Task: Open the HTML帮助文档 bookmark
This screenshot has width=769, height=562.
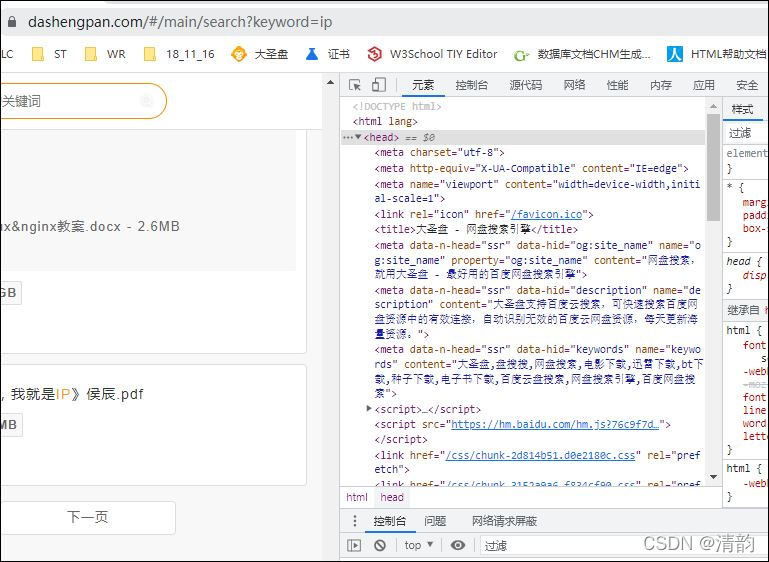Action: tap(717, 54)
